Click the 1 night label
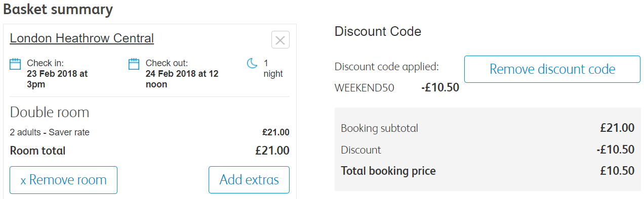The width and height of the screenshot is (644, 199). pyautogui.click(x=273, y=69)
